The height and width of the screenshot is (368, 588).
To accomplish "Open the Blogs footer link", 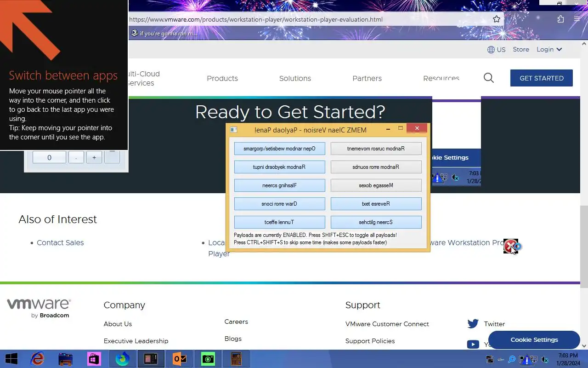I will point(233,339).
